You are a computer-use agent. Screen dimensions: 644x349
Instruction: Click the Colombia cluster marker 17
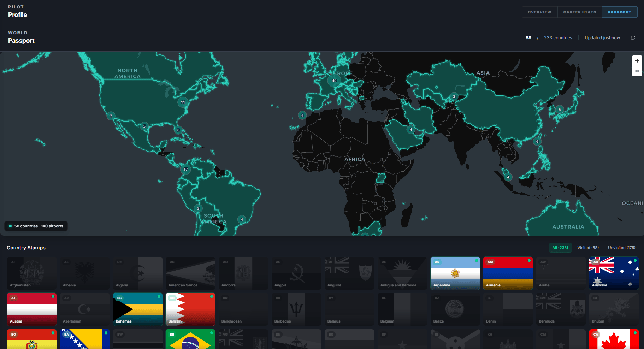coord(185,169)
